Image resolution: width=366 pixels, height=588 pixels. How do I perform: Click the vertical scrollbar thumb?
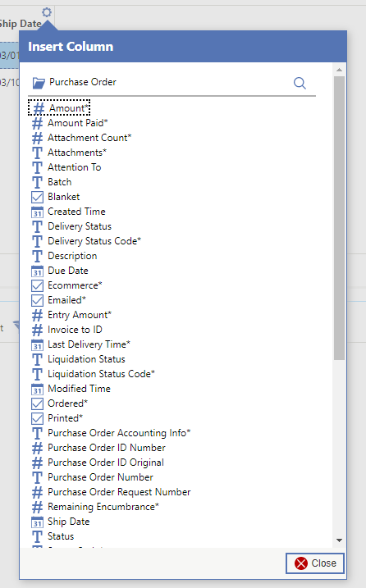pos(340,218)
